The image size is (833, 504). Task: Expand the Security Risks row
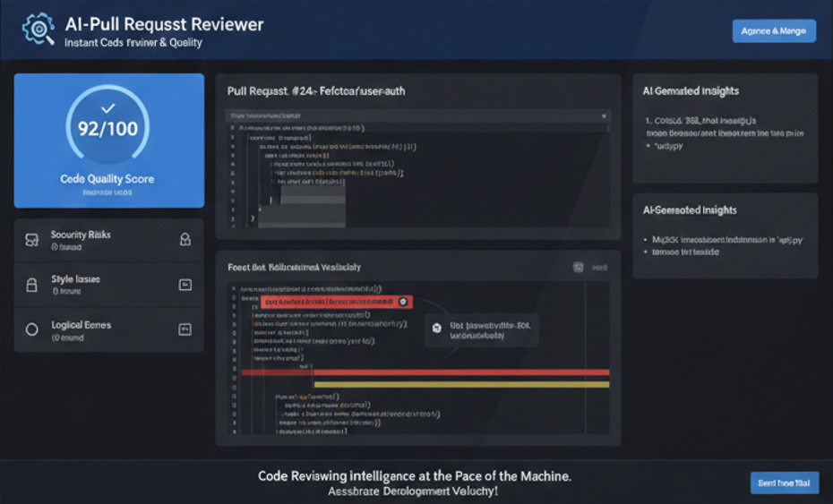[x=108, y=239]
